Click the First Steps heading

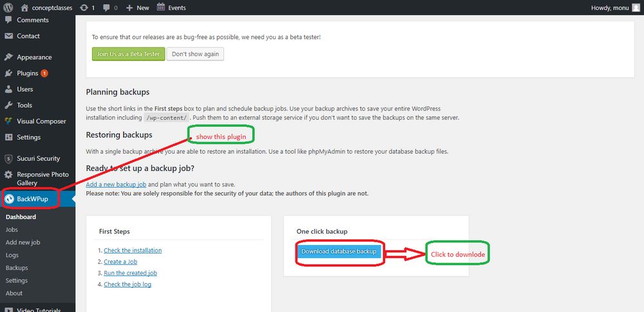point(115,232)
